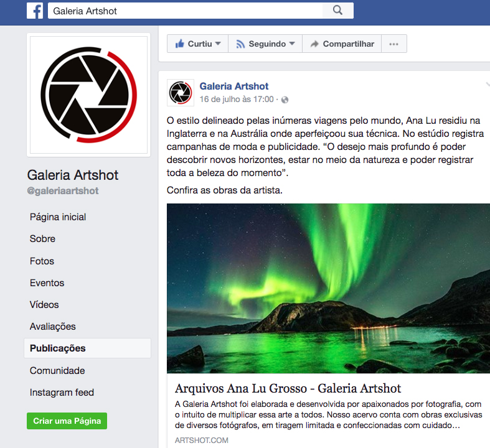
Task: Click the post's Galeria Artshot avatar
Action: pyautogui.click(x=181, y=93)
